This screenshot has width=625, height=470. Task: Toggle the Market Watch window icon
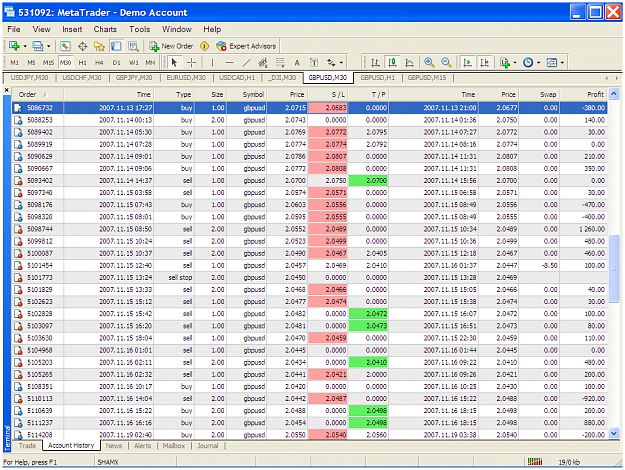point(65,46)
